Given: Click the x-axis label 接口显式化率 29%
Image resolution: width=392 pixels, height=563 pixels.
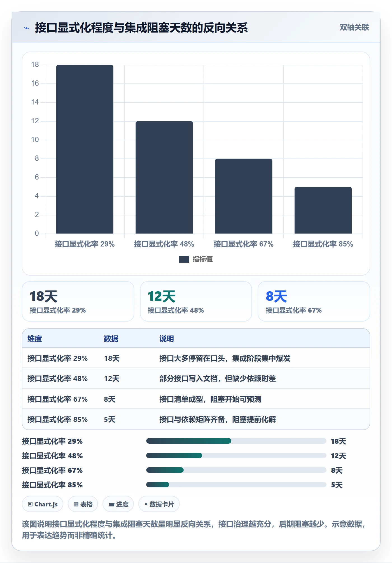Looking at the screenshot, I should [85, 244].
